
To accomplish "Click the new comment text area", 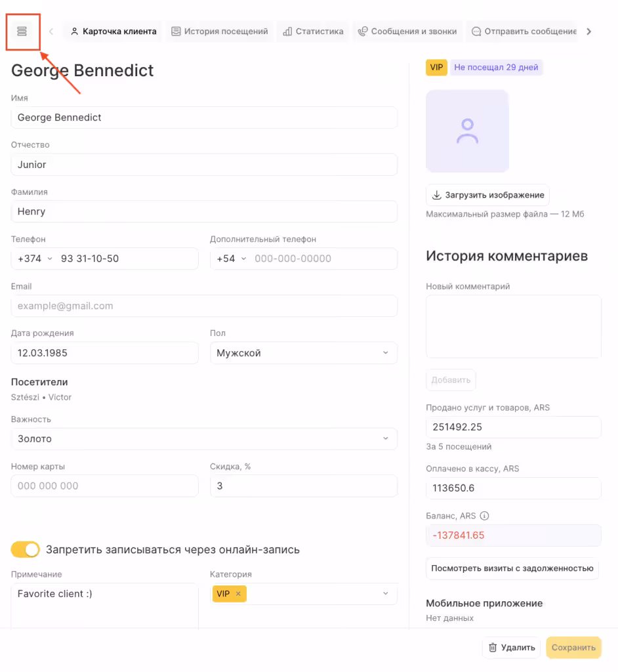I will click(x=513, y=326).
